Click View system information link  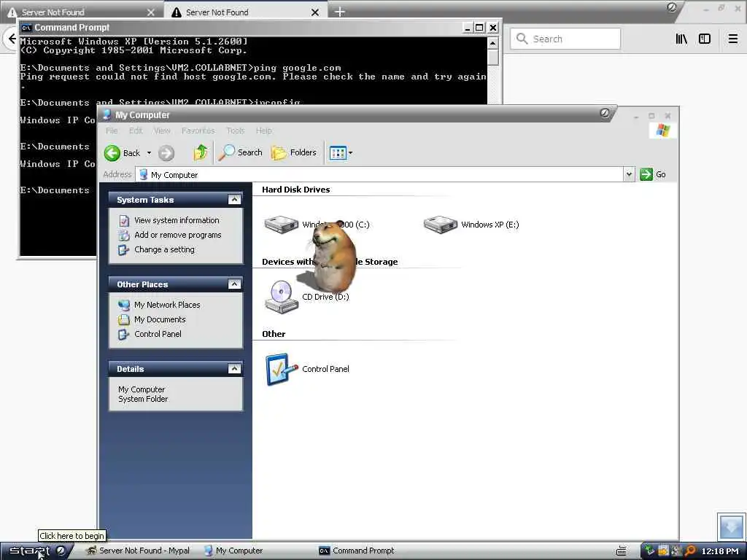coord(177,220)
